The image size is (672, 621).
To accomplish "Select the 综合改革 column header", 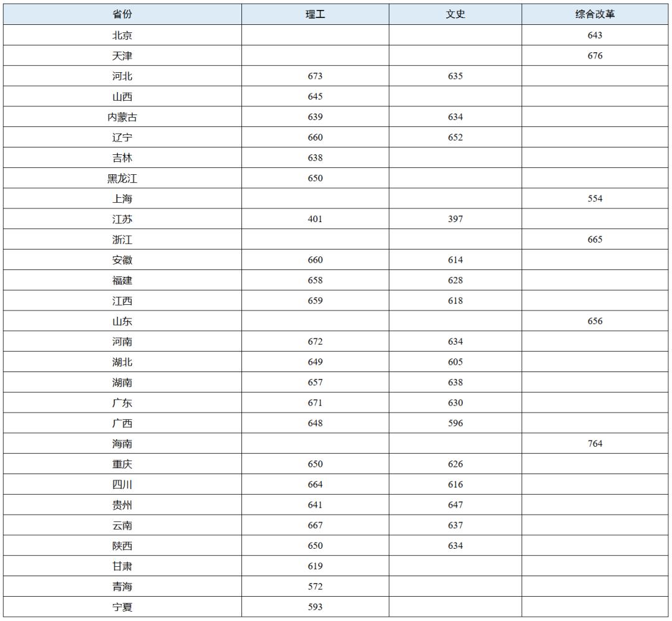I will (594, 14).
